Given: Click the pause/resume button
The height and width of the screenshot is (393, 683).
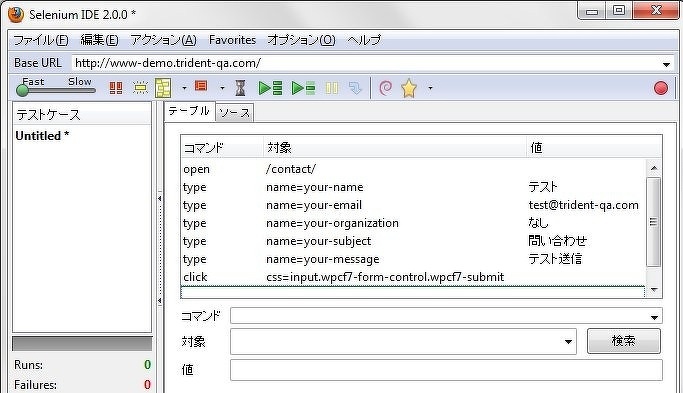Looking at the screenshot, I should click(x=331, y=88).
